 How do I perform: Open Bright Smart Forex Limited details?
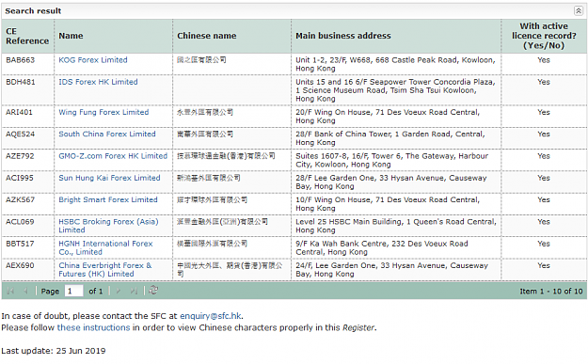tap(108, 199)
